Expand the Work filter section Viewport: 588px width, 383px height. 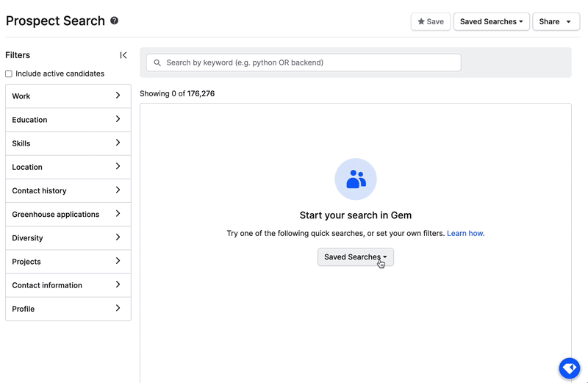[68, 96]
